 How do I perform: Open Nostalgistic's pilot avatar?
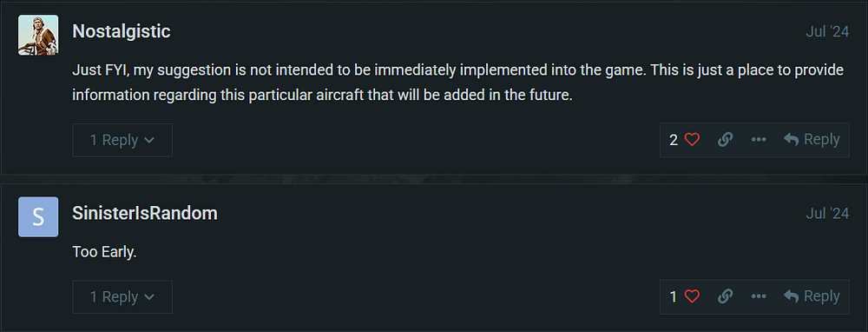(38, 35)
